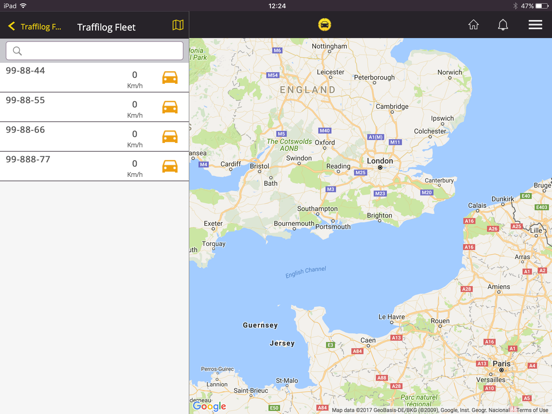
Task: Tap the M40 motorway shield
Action: [x=324, y=131]
